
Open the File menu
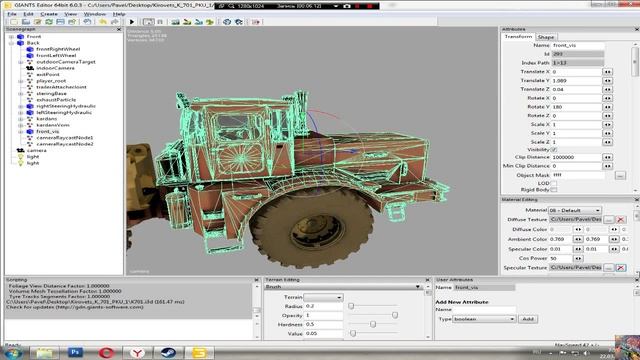point(12,14)
